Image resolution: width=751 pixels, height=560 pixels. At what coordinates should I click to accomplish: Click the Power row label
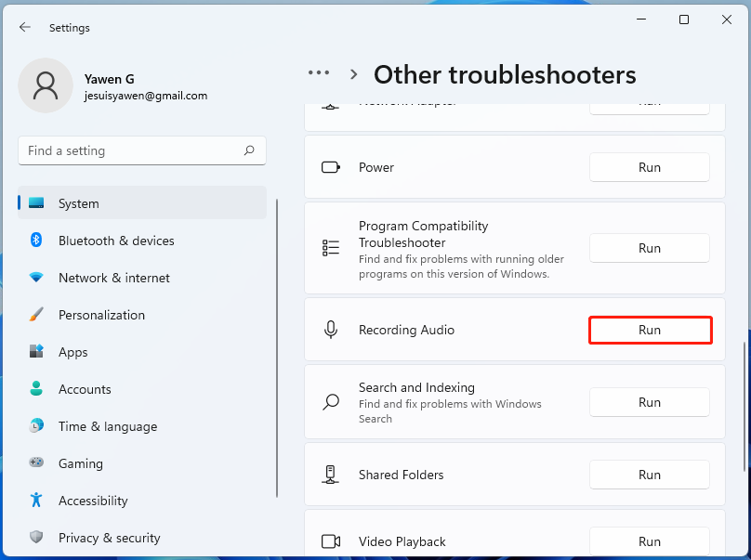376,167
